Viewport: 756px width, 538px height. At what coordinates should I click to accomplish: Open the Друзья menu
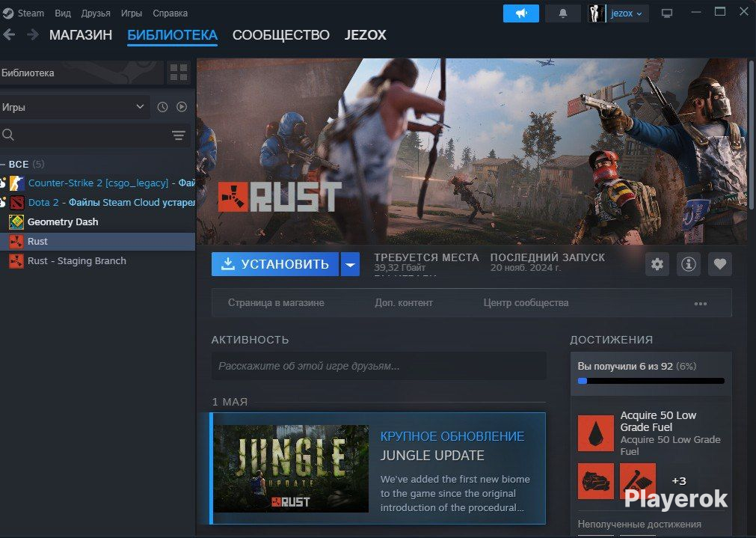click(x=96, y=13)
